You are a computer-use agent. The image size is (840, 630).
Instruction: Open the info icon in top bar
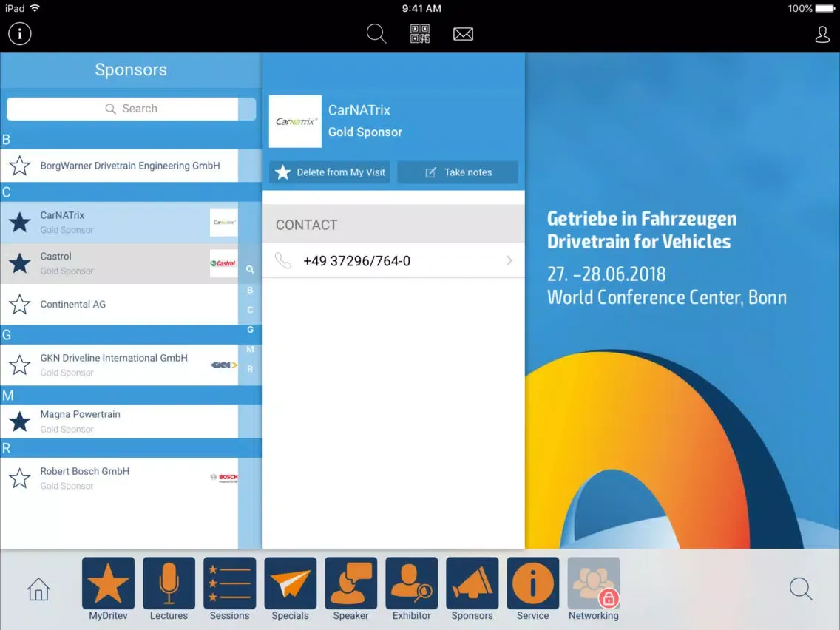click(x=20, y=34)
